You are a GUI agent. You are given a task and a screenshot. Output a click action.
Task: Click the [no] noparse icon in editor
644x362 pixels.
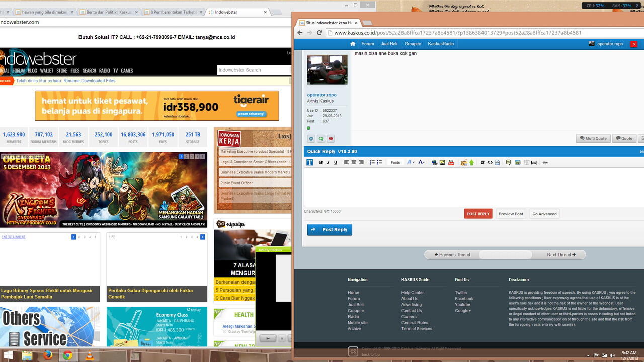tap(534, 162)
